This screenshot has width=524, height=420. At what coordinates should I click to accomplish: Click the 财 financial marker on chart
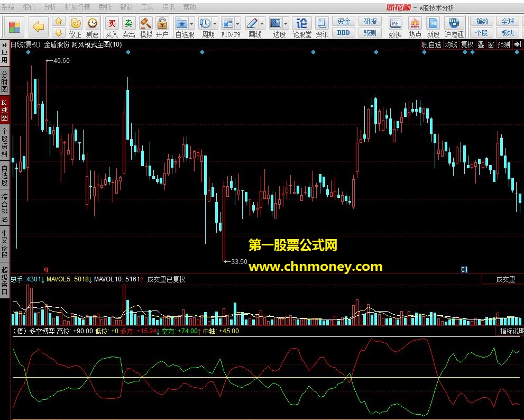[x=464, y=270]
